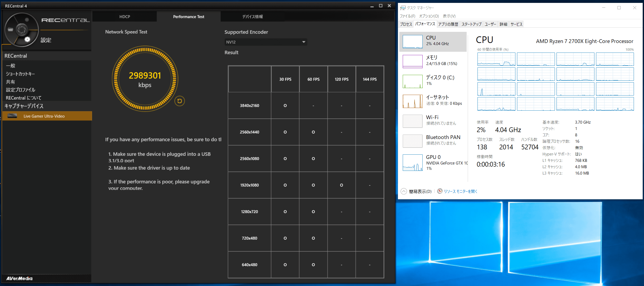
Task: Switch to プロセス tab in Task Manager
Action: click(406, 24)
